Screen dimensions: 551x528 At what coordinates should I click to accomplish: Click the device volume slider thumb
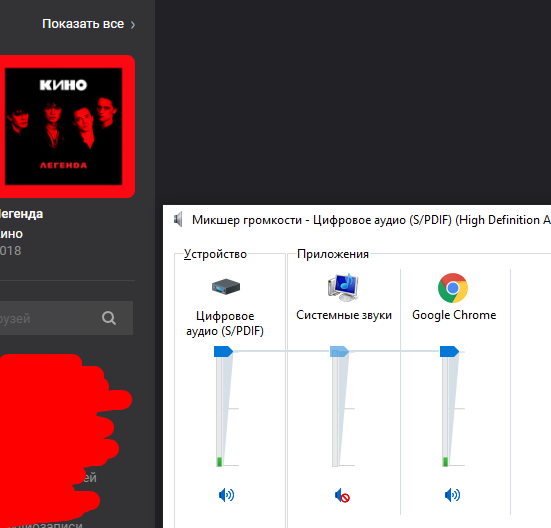223,351
